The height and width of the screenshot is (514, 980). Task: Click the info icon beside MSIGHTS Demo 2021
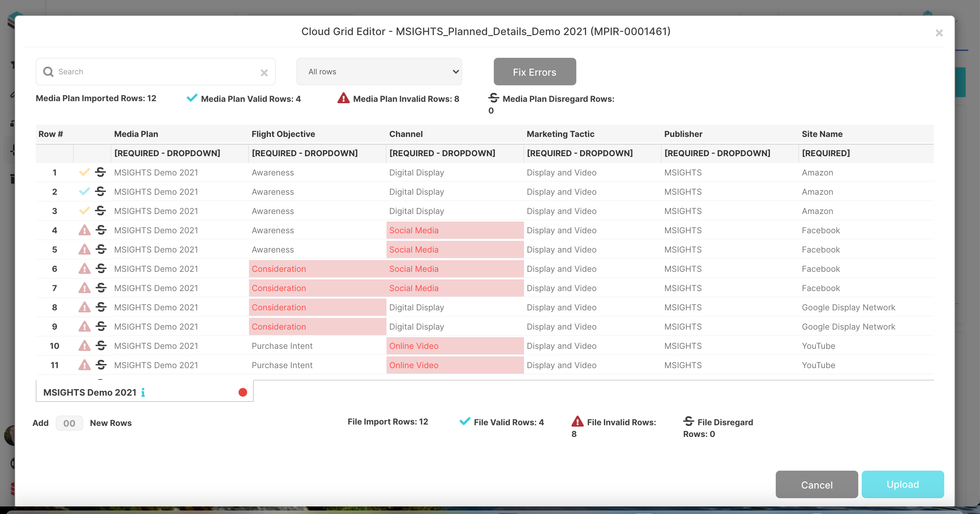tap(143, 392)
